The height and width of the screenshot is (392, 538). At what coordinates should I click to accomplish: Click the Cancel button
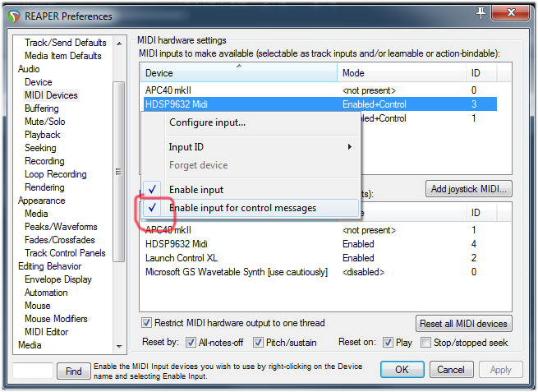coord(451,370)
